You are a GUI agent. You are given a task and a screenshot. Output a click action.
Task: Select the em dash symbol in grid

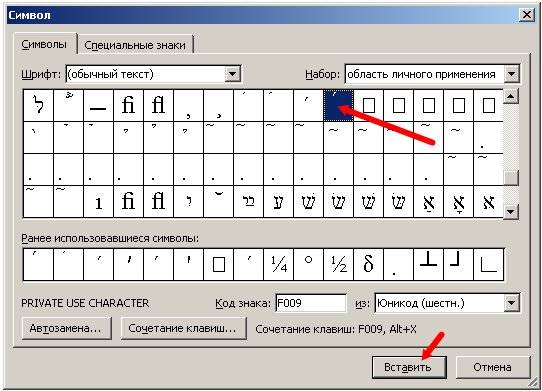pyautogui.click(x=98, y=105)
